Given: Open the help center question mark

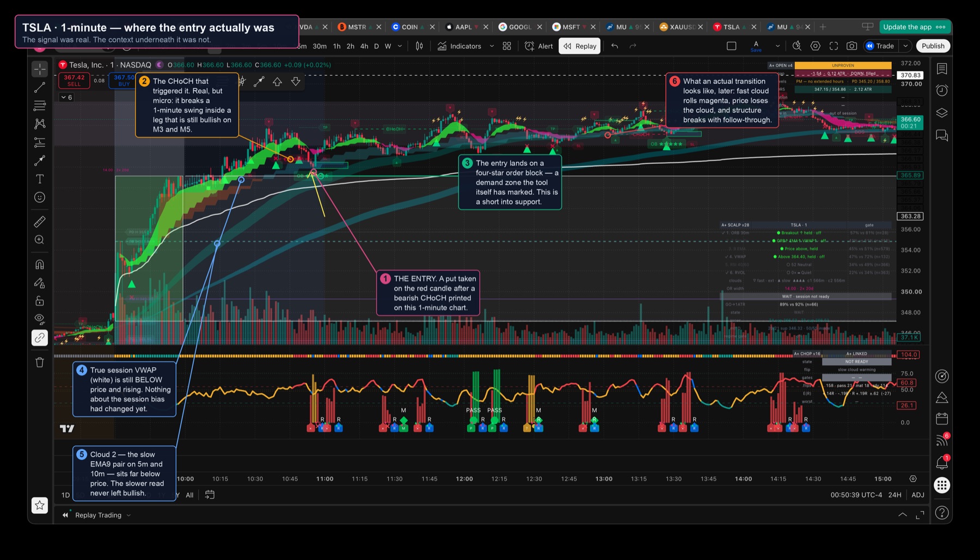Looking at the screenshot, I should tap(942, 513).
